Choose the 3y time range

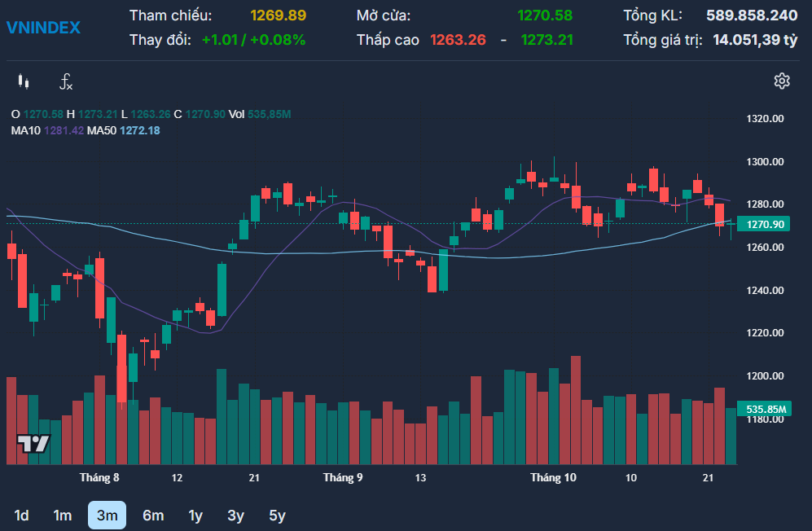(235, 516)
